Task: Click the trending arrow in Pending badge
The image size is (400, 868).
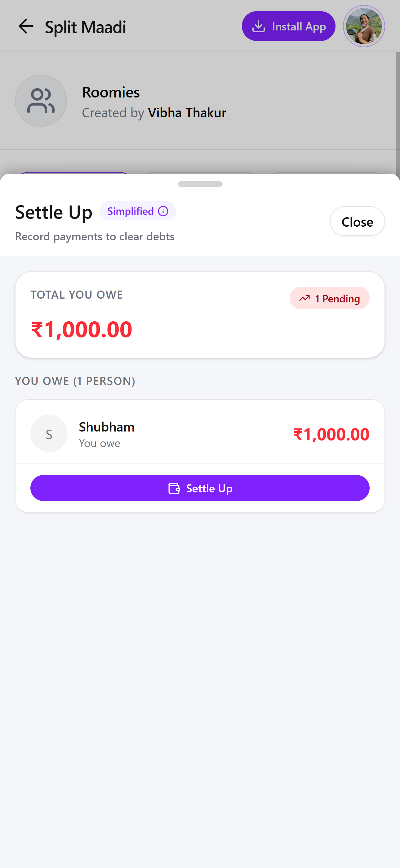Action: point(304,298)
